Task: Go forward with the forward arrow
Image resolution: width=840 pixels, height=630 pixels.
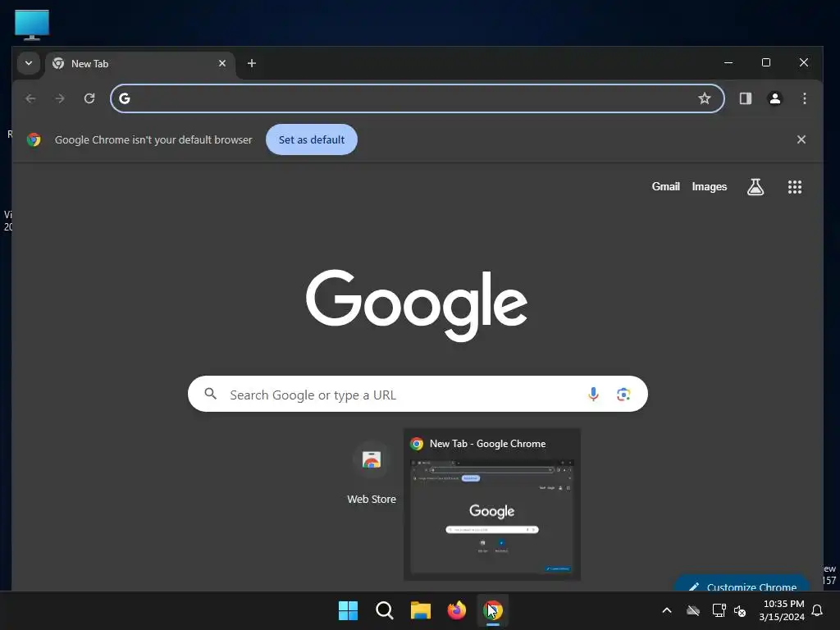Action: [60, 98]
